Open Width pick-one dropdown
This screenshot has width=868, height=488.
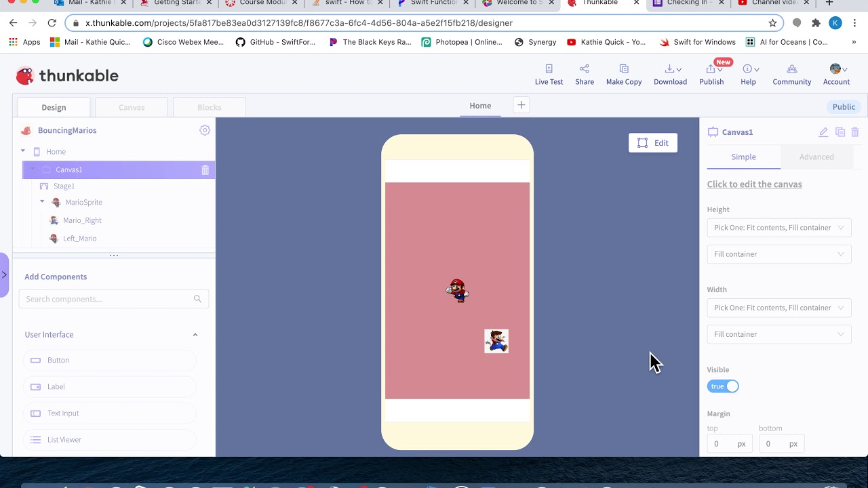(779, 308)
